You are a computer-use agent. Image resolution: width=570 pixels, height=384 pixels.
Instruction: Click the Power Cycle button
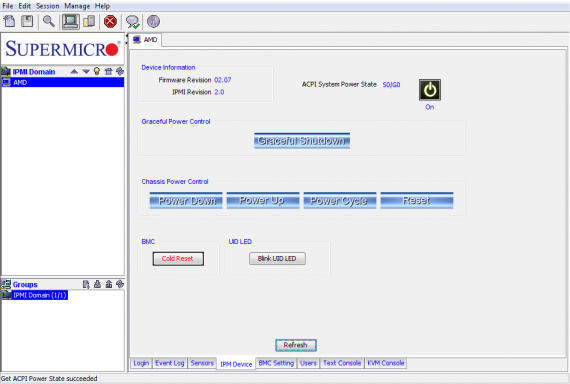[x=340, y=200]
